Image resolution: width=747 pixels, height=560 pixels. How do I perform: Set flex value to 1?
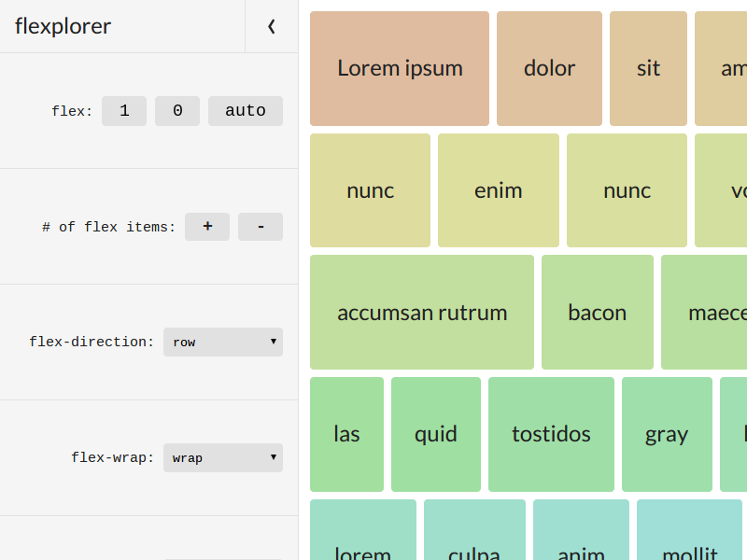point(124,110)
